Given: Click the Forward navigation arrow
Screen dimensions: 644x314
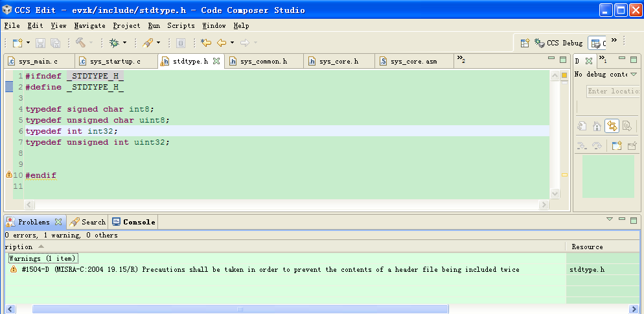Looking at the screenshot, I should [245, 42].
